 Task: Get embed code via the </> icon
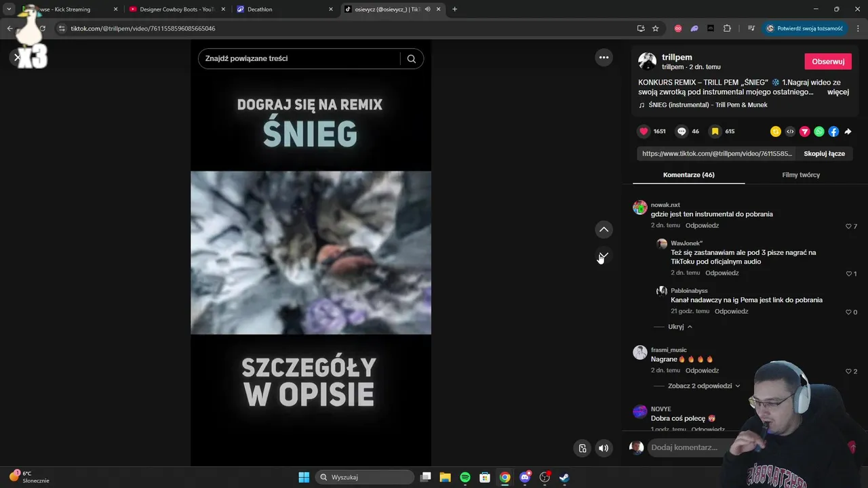coord(790,131)
